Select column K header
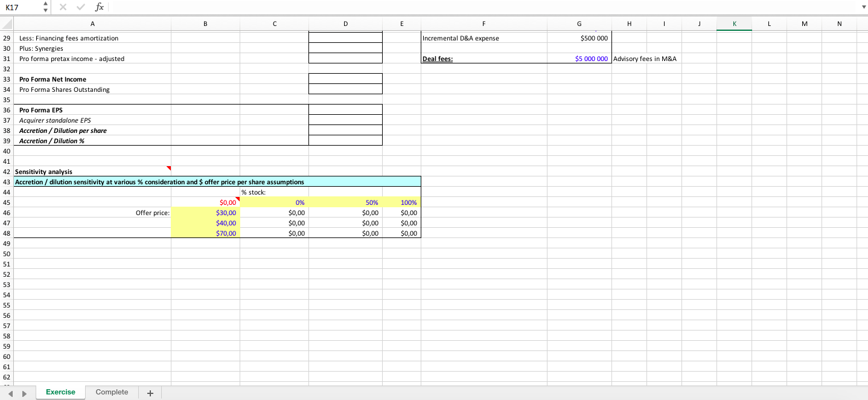Image resolution: width=868 pixels, height=400 pixels. coord(734,24)
